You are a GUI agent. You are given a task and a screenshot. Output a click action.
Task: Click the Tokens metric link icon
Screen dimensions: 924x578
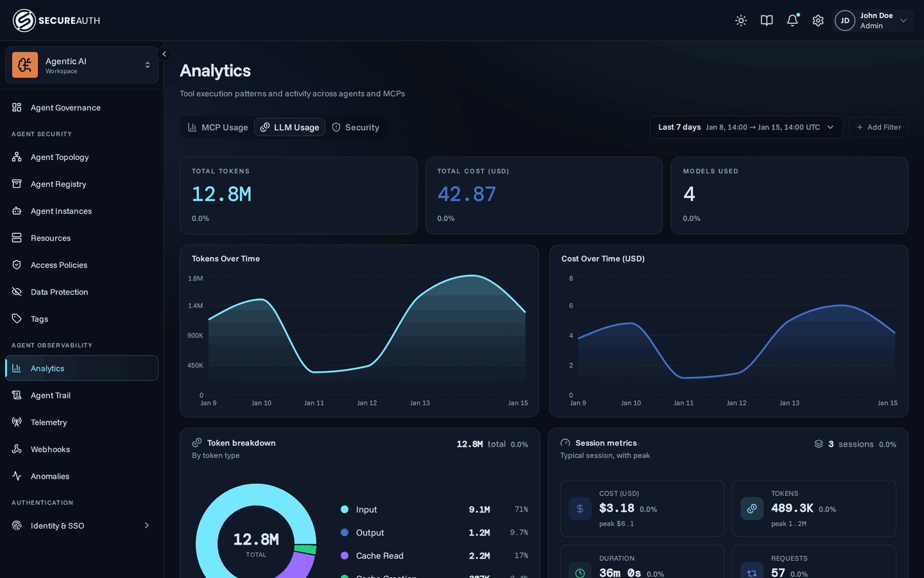(752, 509)
